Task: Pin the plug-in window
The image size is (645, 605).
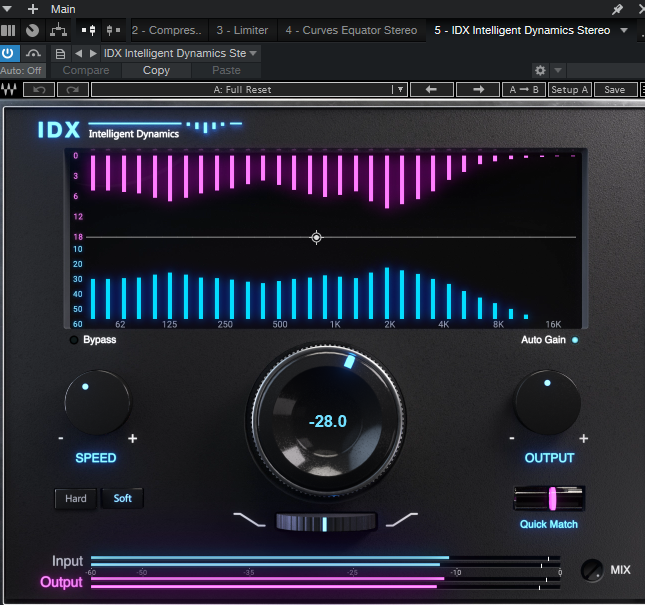Action: (617, 9)
